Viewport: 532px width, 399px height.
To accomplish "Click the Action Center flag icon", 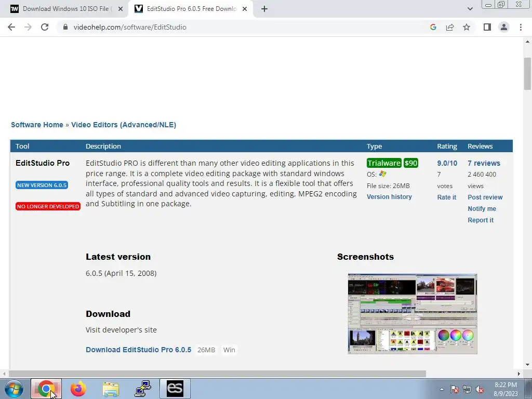I will tap(455, 389).
